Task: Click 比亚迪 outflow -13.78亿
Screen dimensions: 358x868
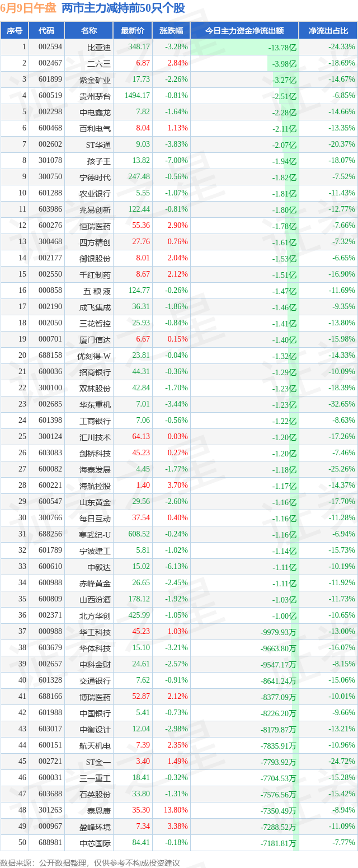Action: [x=282, y=47]
